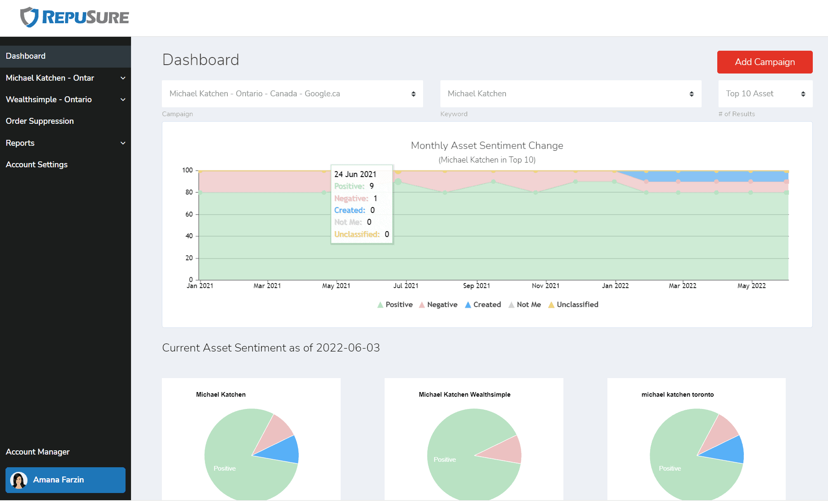The image size is (828, 504).
Task: Open the Top 10 Asset results dropdown
Action: pyautogui.click(x=765, y=94)
